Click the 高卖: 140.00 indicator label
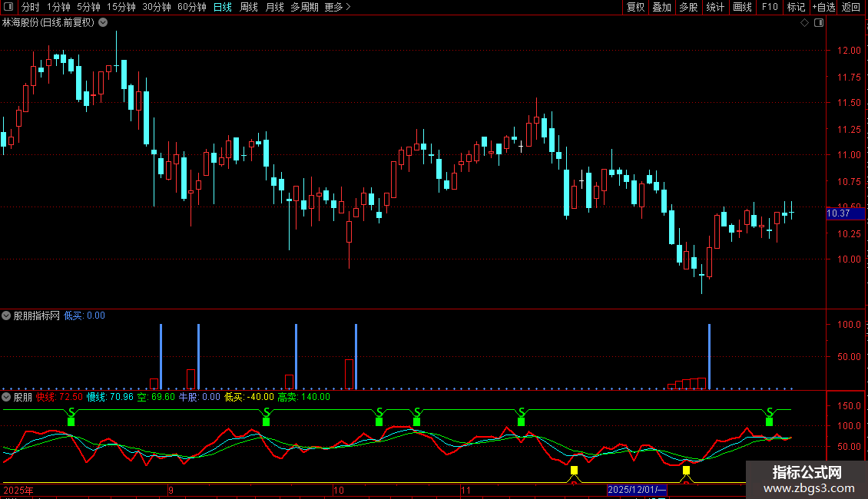 (304, 397)
